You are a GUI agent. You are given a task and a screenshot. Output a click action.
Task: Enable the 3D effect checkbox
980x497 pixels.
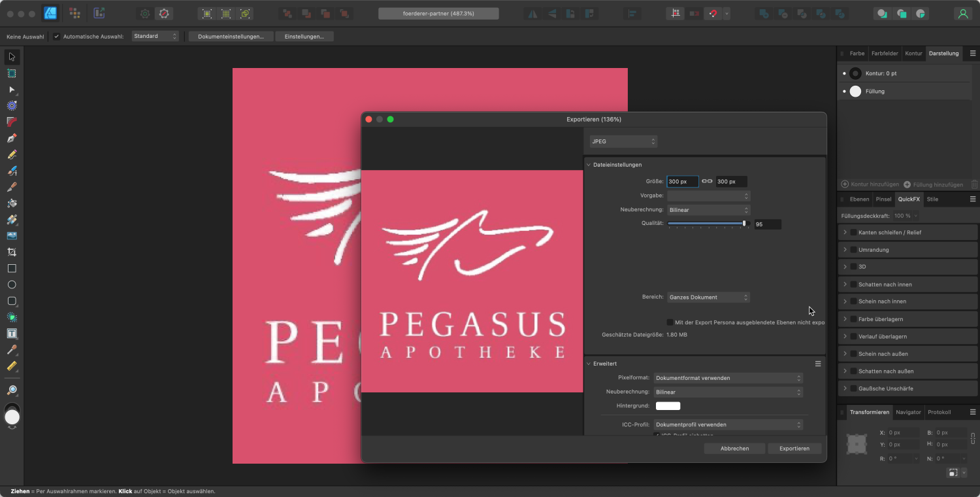853,267
